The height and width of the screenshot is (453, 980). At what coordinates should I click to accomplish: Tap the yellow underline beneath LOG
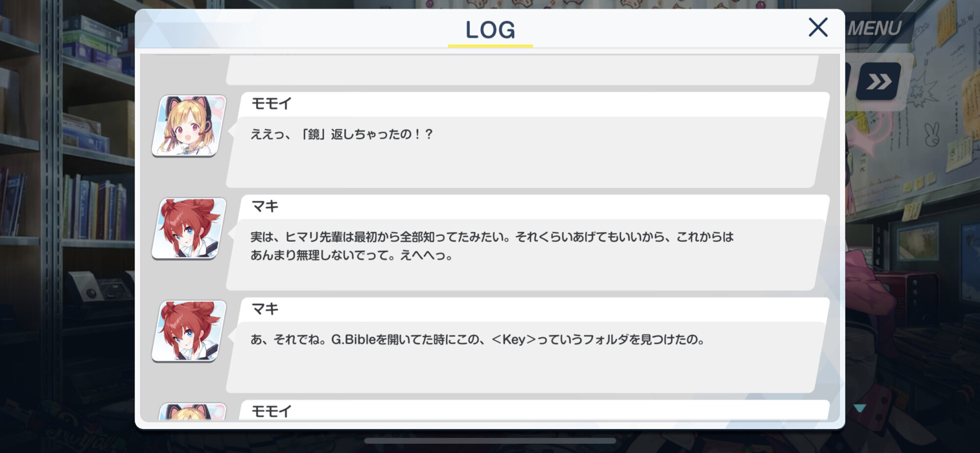pyautogui.click(x=490, y=46)
